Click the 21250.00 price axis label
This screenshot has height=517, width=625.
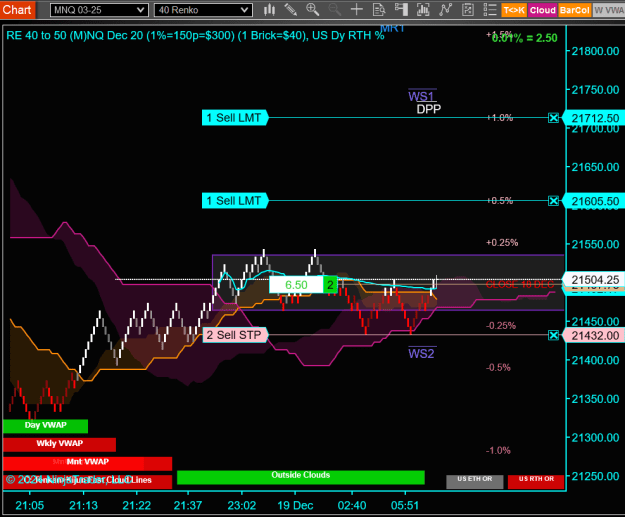coord(596,476)
